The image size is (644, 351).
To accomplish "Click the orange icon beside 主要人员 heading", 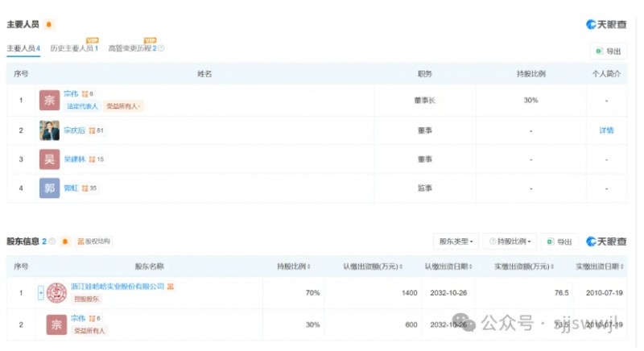I will [49, 25].
